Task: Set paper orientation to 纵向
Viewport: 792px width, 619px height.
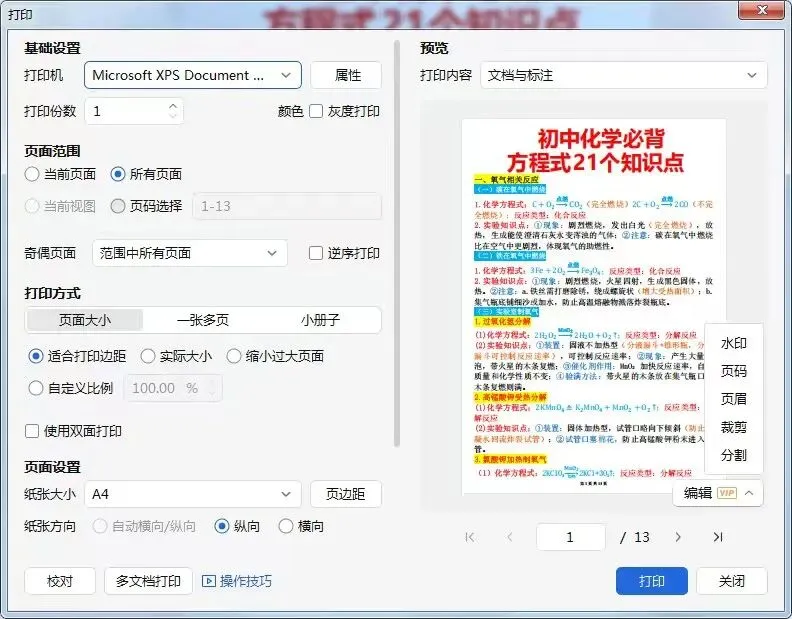Action: point(222,526)
